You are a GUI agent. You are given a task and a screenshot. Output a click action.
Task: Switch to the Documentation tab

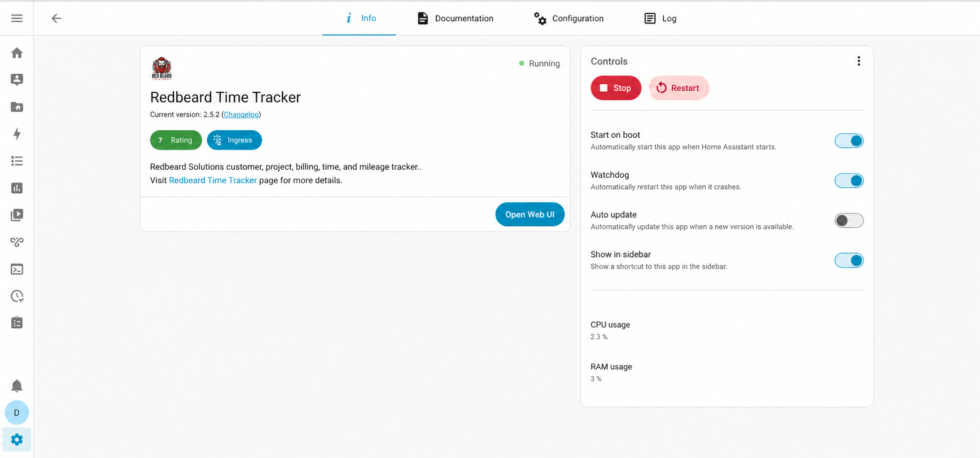coord(455,18)
